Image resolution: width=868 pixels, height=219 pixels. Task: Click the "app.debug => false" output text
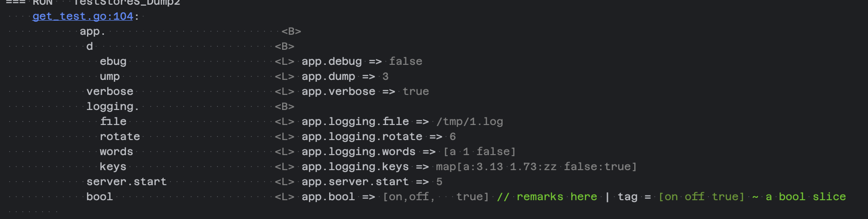362,62
